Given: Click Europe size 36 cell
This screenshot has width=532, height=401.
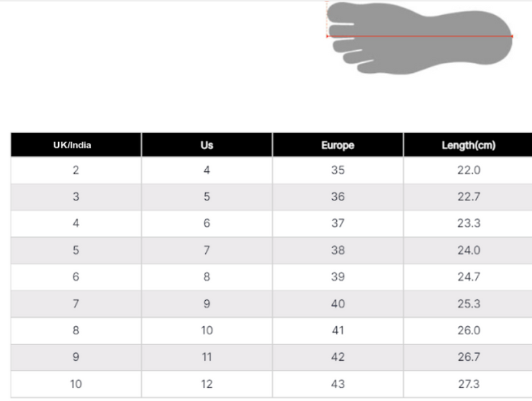Looking at the screenshot, I should [338, 197].
